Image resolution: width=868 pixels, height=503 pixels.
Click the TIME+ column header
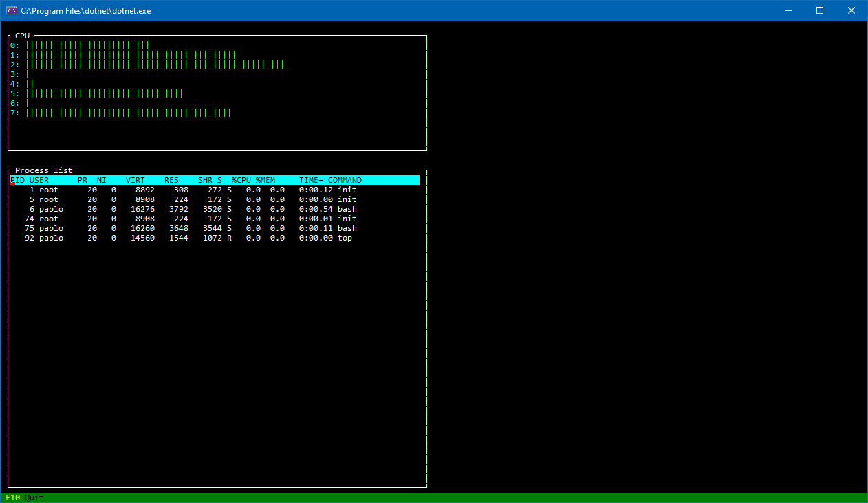[x=311, y=180]
